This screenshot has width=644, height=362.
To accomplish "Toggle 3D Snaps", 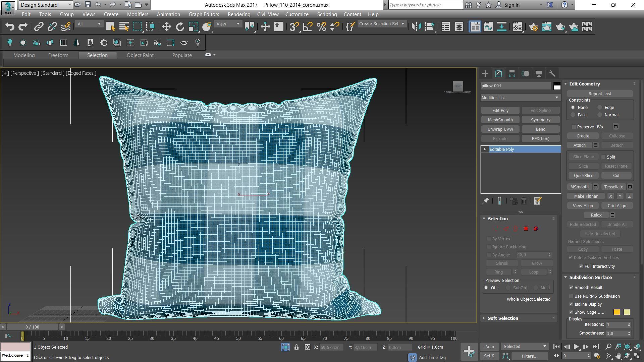I will pos(294,27).
